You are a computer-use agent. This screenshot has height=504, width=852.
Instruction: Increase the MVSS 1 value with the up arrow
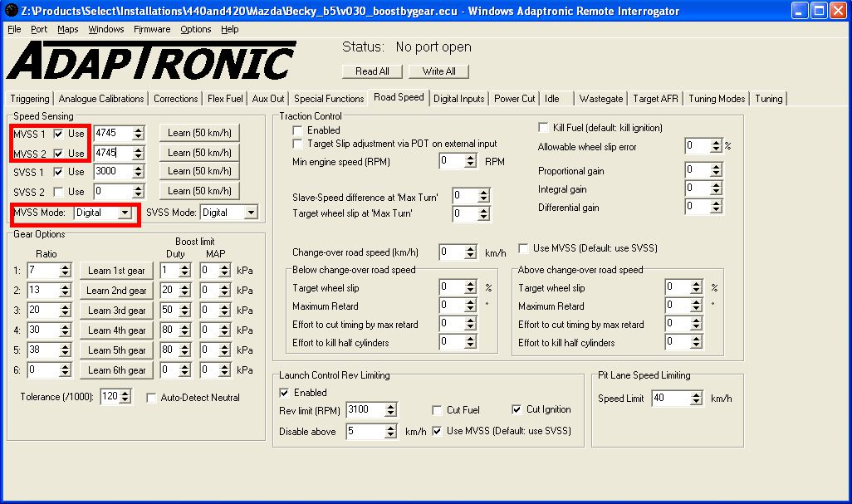(x=138, y=129)
